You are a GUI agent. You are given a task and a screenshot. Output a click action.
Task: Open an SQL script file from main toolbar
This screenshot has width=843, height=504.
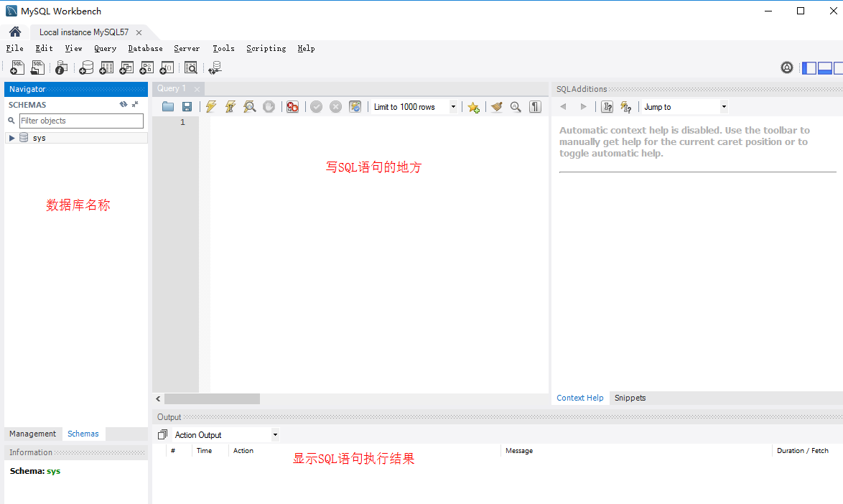click(37, 67)
